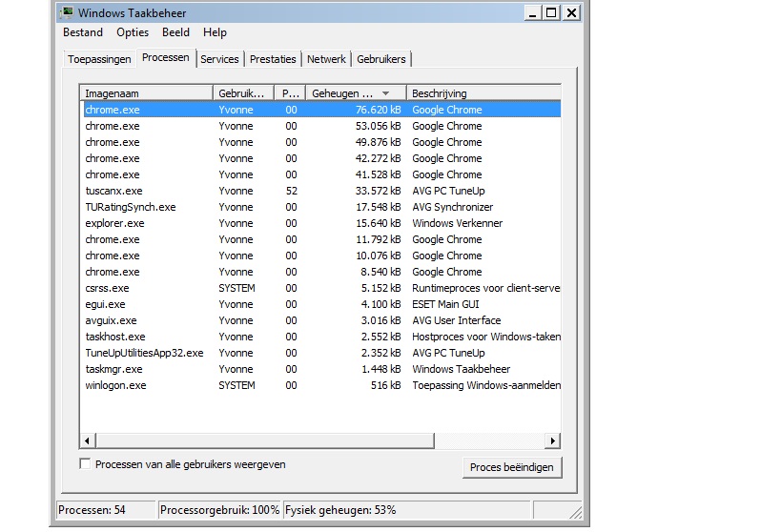781x532 pixels.
Task: Go to the Netwerk tab
Action: pyautogui.click(x=326, y=59)
